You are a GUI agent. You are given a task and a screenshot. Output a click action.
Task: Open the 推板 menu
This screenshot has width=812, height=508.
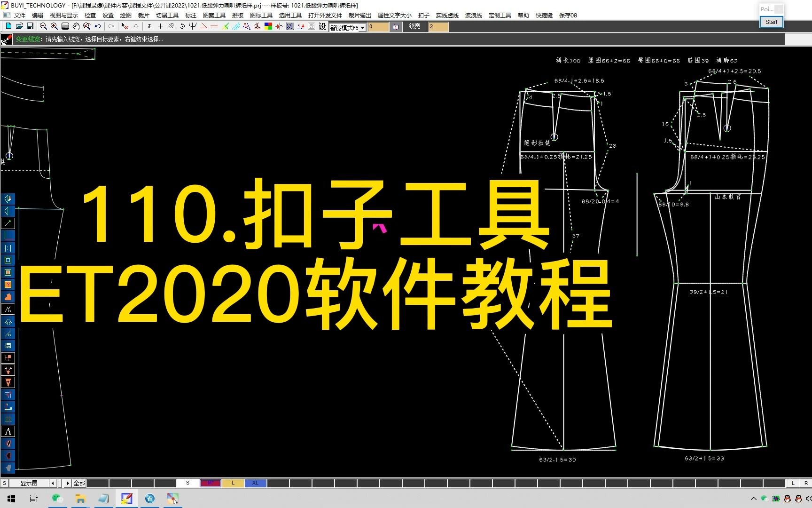pyautogui.click(x=238, y=15)
